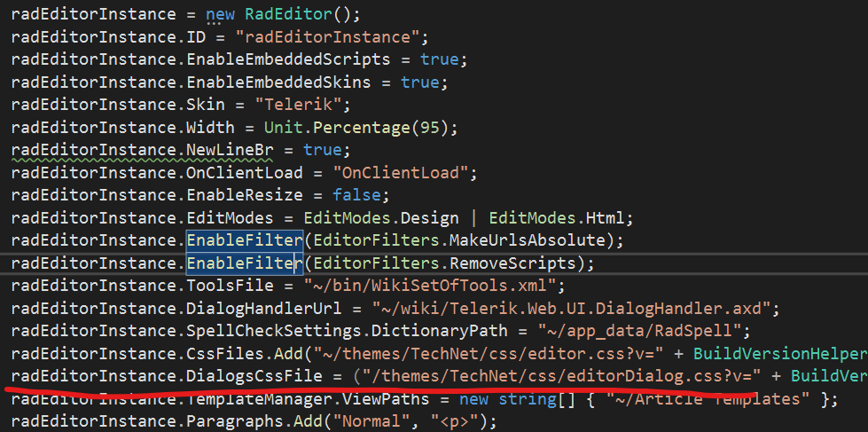Click the highlighted EnableFilter before MakeUrlsAbsolute

[x=244, y=240]
